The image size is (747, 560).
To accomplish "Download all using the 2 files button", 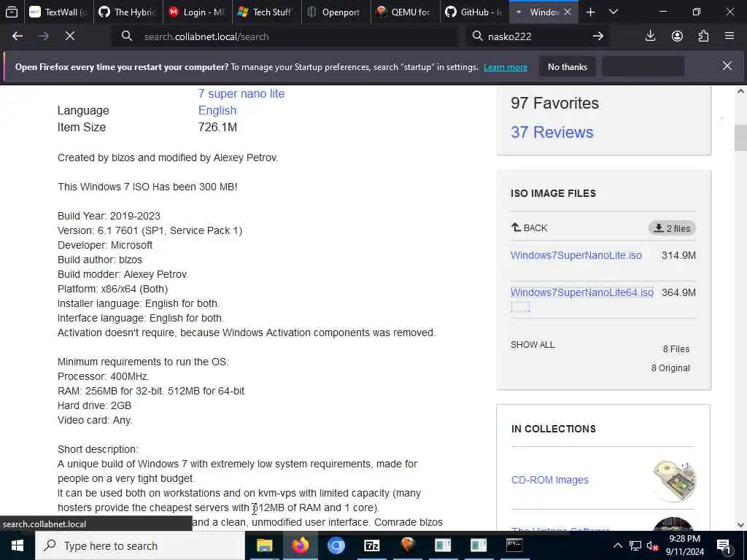I will click(672, 228).
